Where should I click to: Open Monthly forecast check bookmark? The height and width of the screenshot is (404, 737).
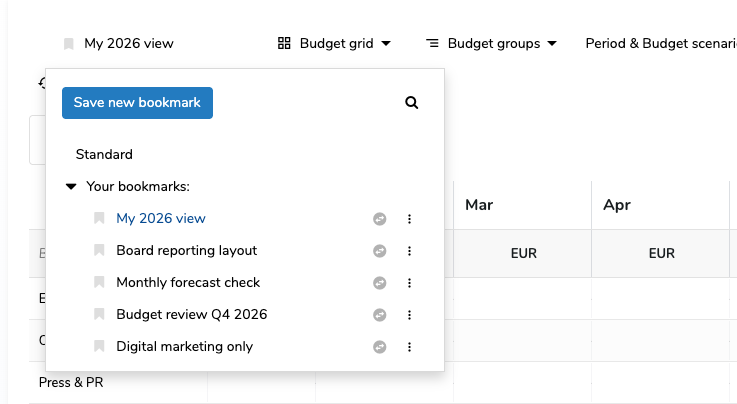pyautogui.click(x=188, y=282)
